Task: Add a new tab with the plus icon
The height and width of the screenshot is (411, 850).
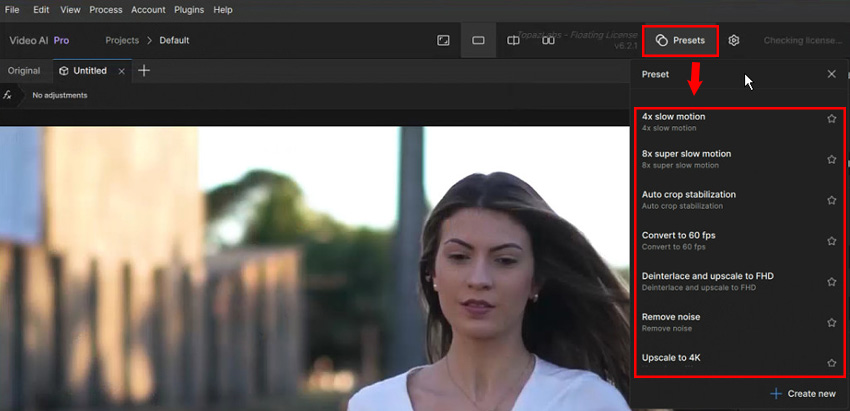Action: [x=144, y=71]
